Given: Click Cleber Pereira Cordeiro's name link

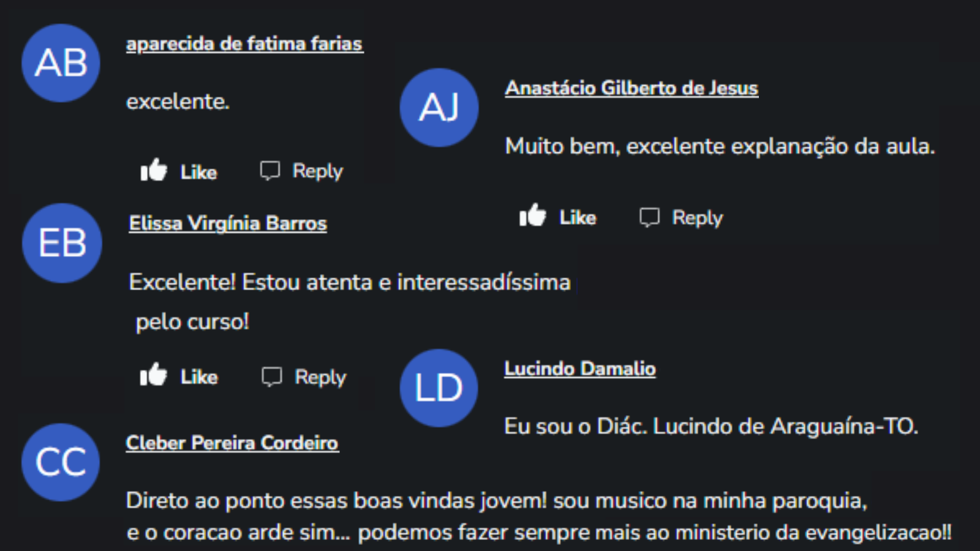Looking at the screenshot, I should 232,443.
